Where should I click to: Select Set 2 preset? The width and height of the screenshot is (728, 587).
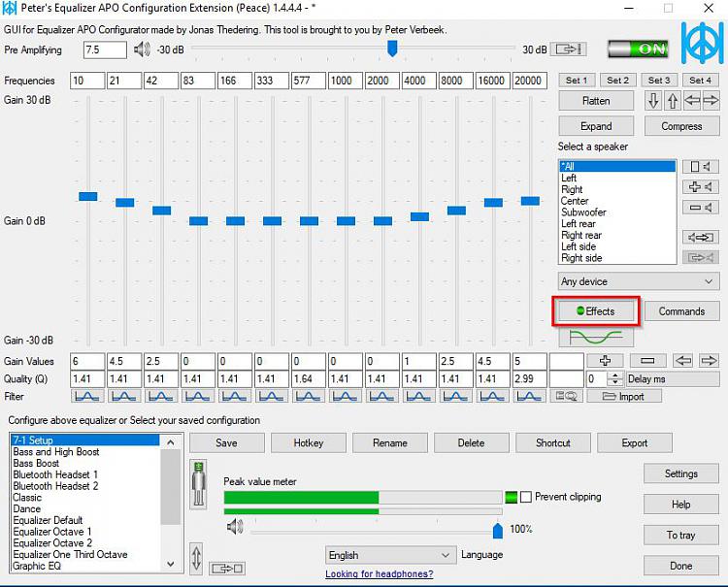[617, 81]
